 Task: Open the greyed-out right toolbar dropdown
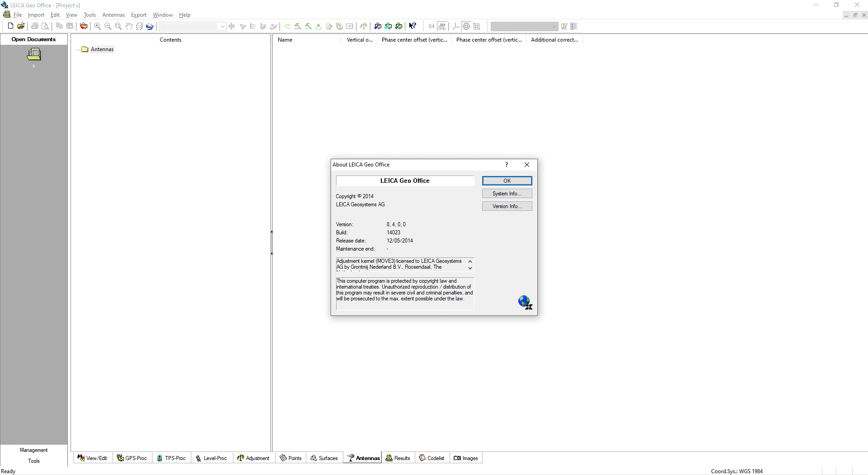click(x=524, y=26)
